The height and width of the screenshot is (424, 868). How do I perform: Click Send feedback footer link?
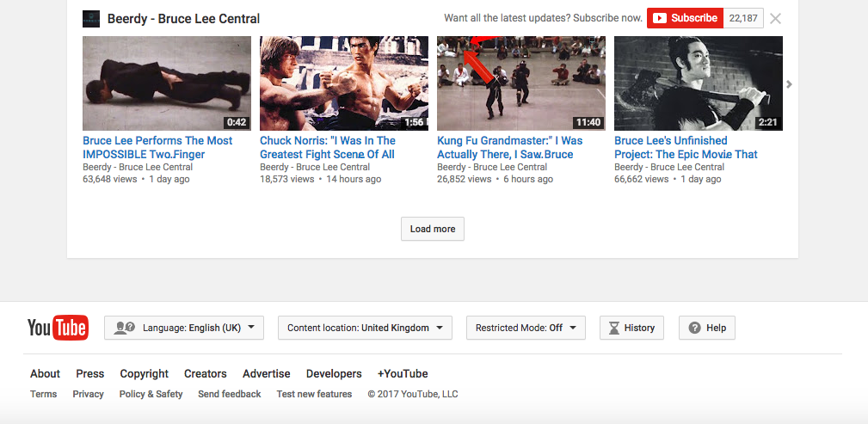point(229,394)
